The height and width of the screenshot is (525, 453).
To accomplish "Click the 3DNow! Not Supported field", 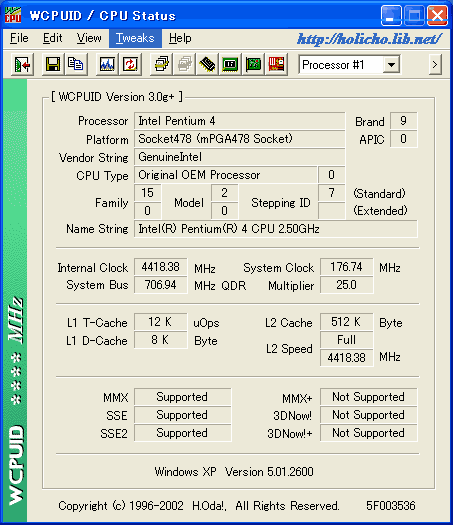I will click(369, 415).
